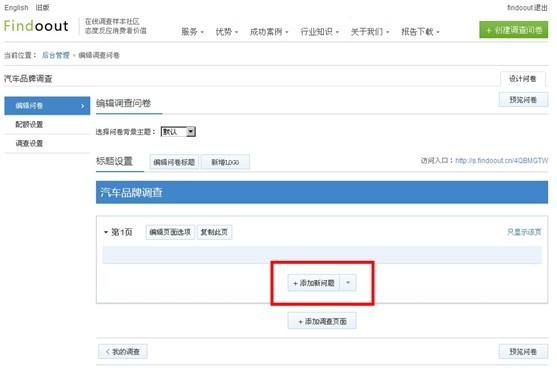Click 添加新问题 button
The height and width of the screenshot is (371, 557).
click(314, 283)
